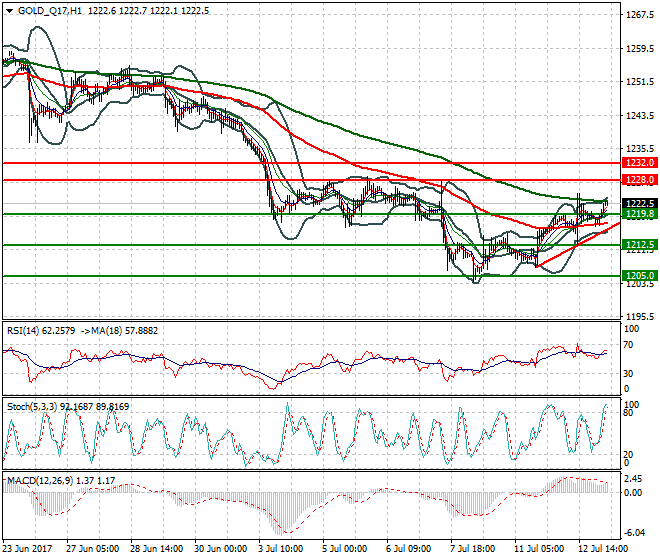Image resolution: width=660 pixels, height=560 pixels.
Task: Click the Stochastic 80 level axis value
Action: 628,413
